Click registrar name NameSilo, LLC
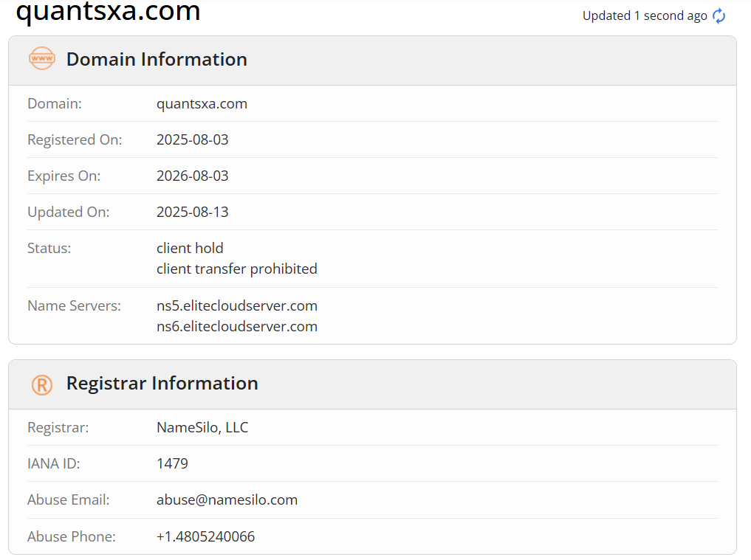Image resolution: width=751 pixels, height=560 pixels. [x=202, y=427]
